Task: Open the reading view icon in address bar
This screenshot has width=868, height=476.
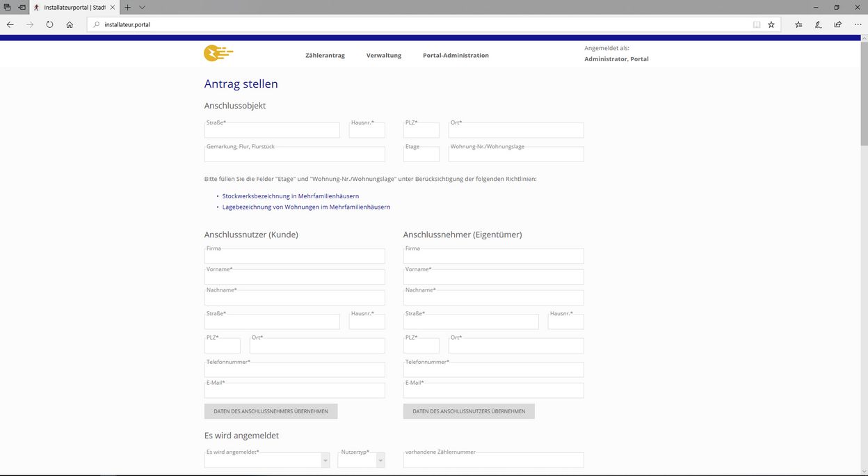Action: 757,24
